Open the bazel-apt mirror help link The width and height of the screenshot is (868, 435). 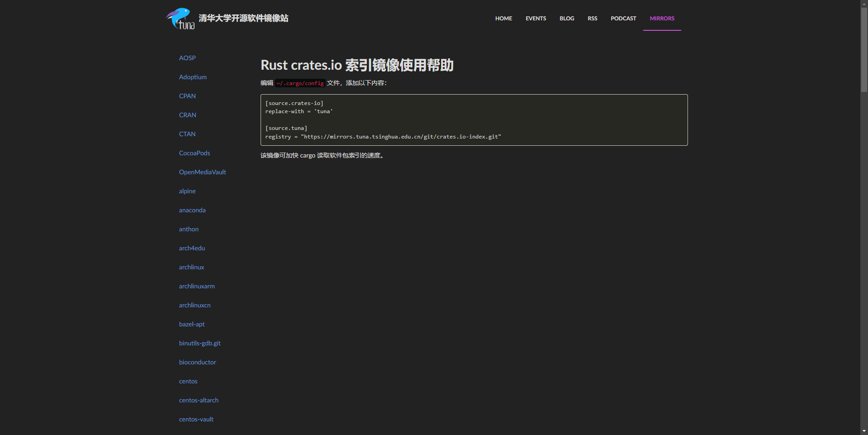tap(192, 324)
